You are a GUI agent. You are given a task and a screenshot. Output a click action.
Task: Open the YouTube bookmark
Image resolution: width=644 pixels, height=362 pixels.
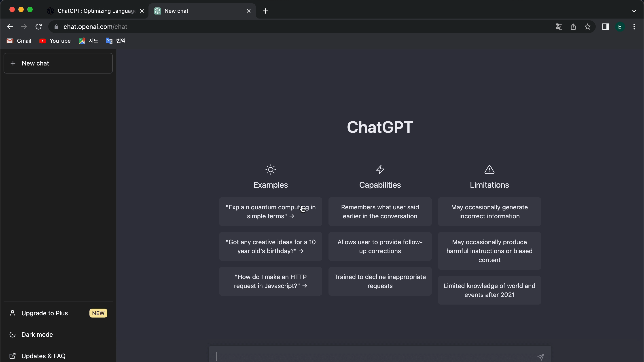pos(55,41)
